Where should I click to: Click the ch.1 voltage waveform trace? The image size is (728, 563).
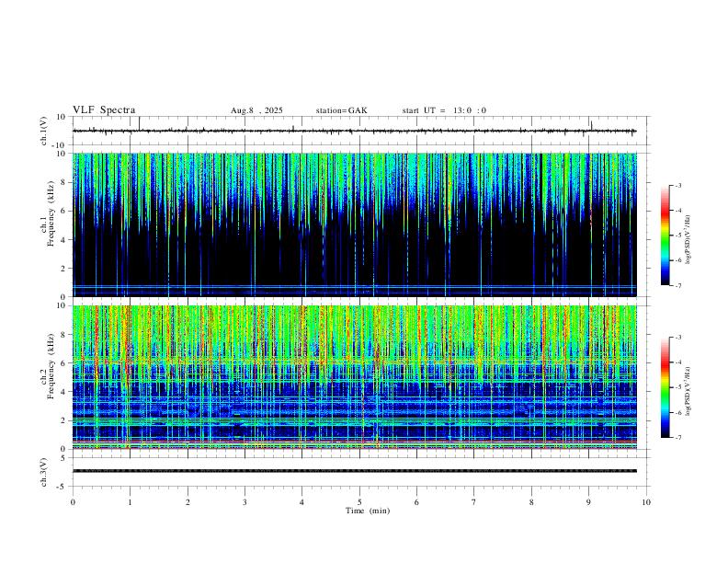point(354,131)
